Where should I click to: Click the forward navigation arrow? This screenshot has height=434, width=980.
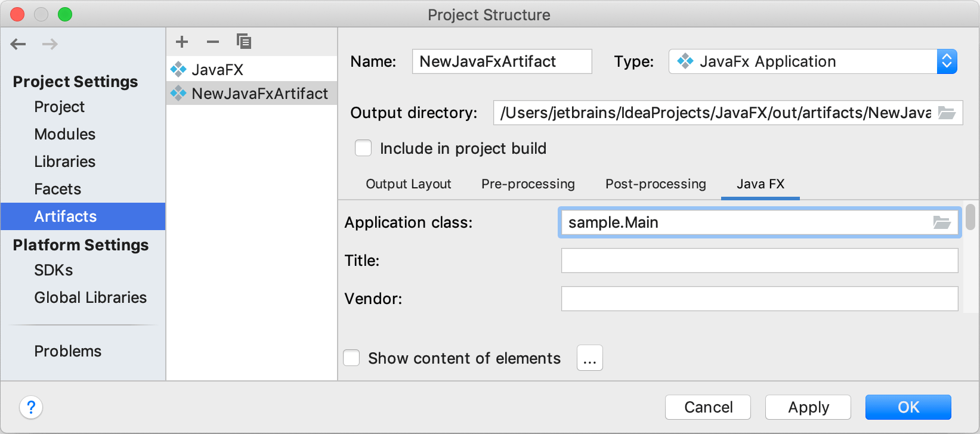pyautogui.click(x=50, y=44)
